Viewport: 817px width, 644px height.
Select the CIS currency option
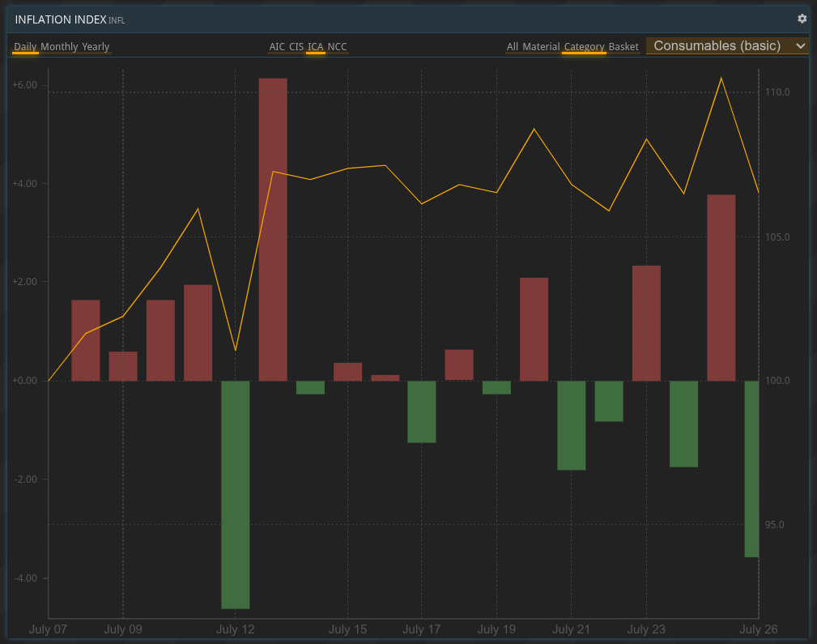pyautogui.click(x=296, y=46)
